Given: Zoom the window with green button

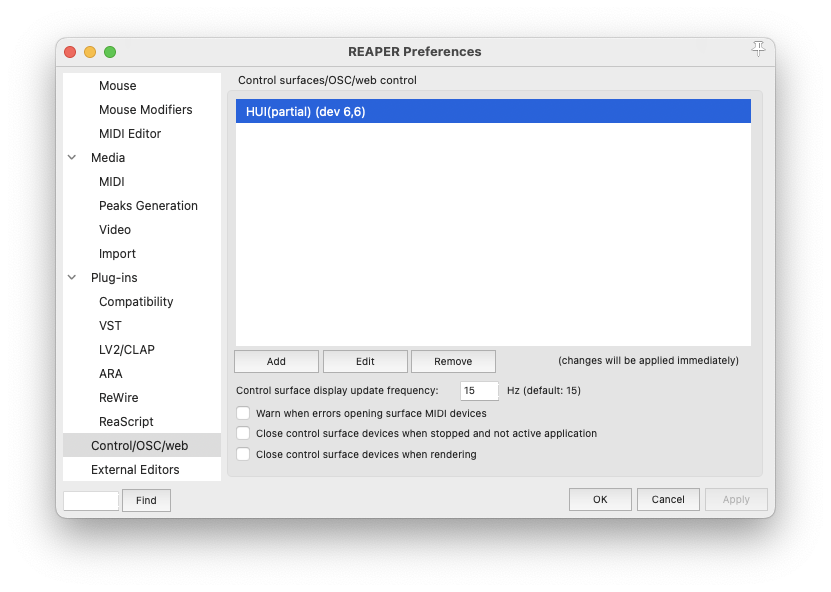Looking at the screenshot, I should (110, 52).
